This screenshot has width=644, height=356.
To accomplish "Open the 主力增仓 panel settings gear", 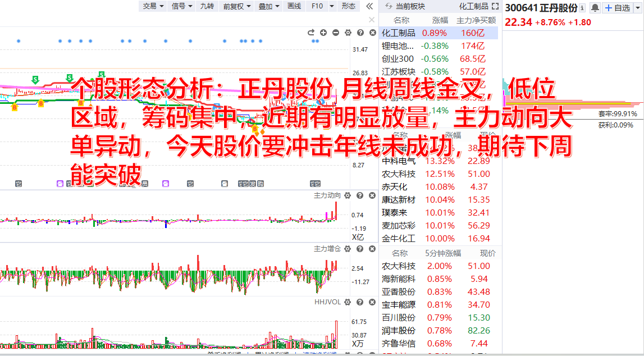I will (348, 249).
